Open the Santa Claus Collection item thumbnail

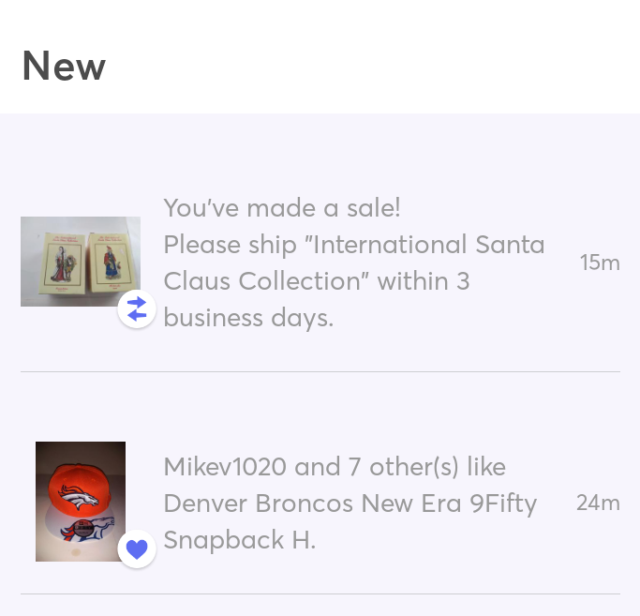81,262
